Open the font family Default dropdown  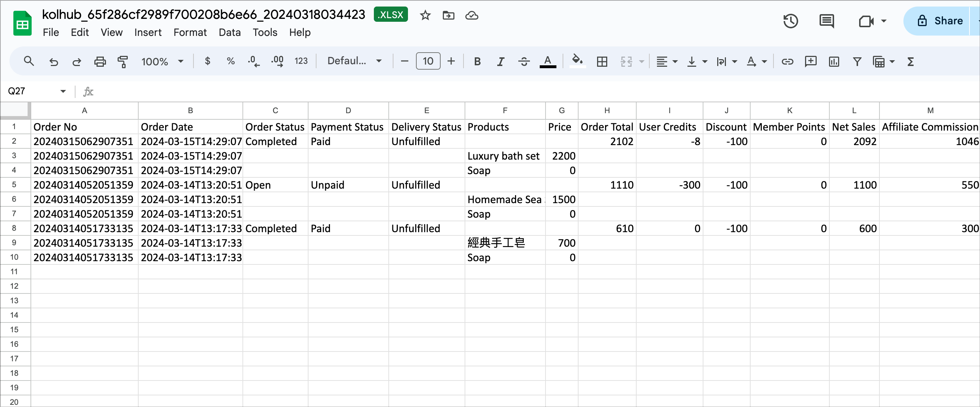[355, 61]
